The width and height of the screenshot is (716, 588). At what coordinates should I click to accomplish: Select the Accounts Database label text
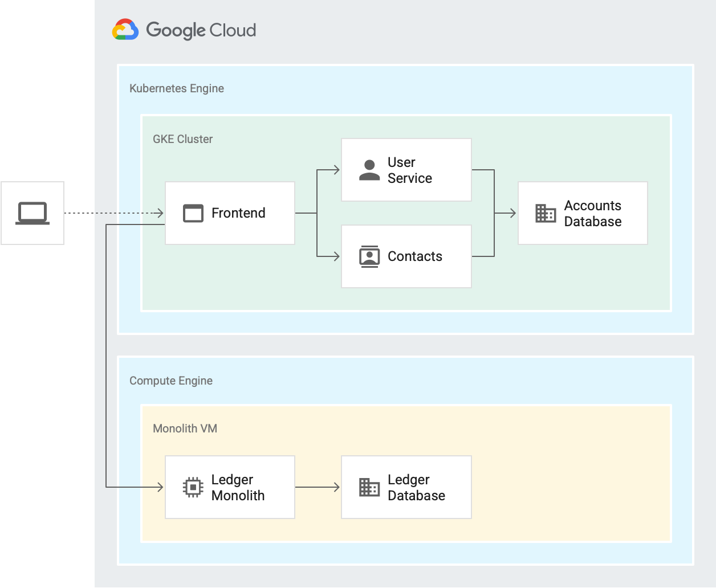593,213
